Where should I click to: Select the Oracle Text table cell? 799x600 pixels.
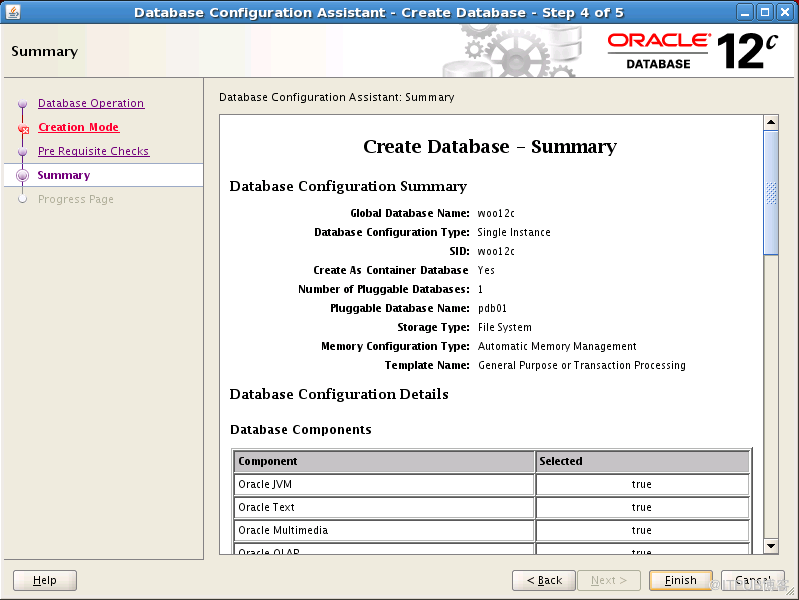pos(384,507)
